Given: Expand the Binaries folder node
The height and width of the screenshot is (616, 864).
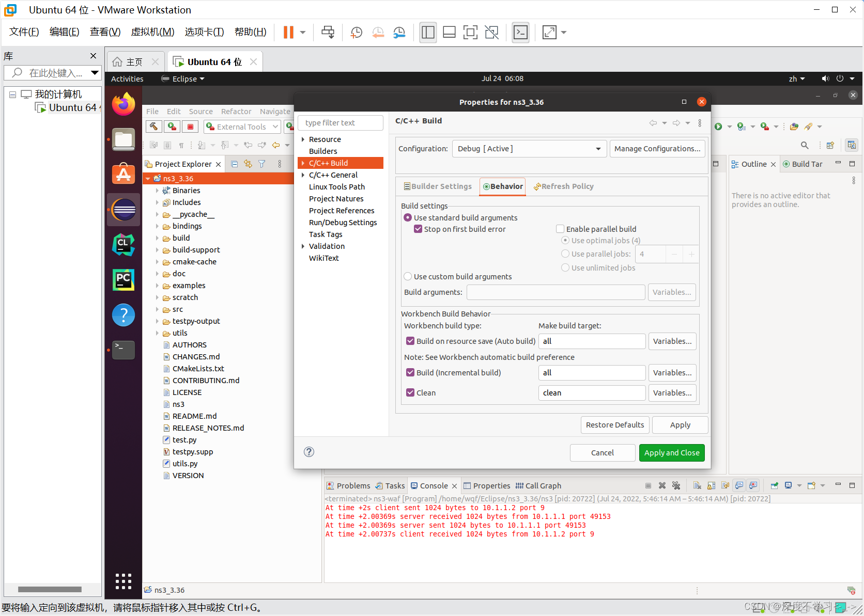Looking at the screenshot, I should (157, 191).
